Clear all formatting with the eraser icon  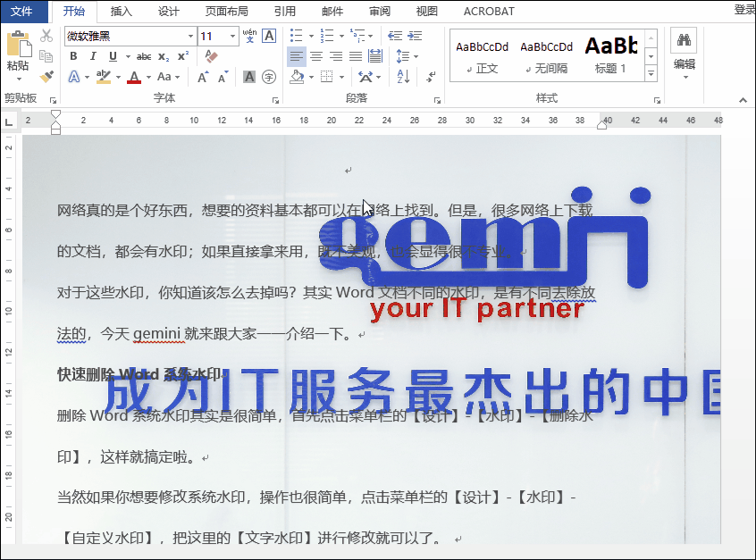pyautogui.click(x=211, y=55)
